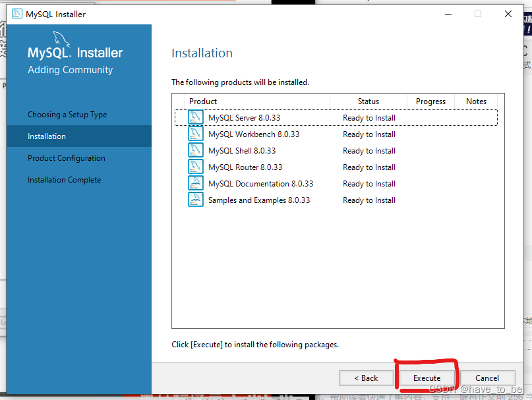Click the Progress column header
532x400 pixels.
(430, 101)
